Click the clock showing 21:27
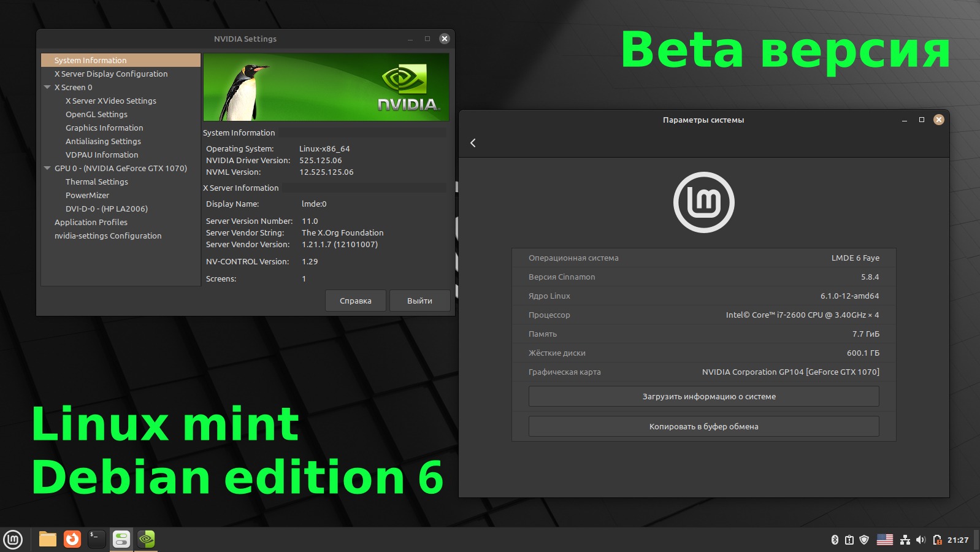 tap(958, 540)
